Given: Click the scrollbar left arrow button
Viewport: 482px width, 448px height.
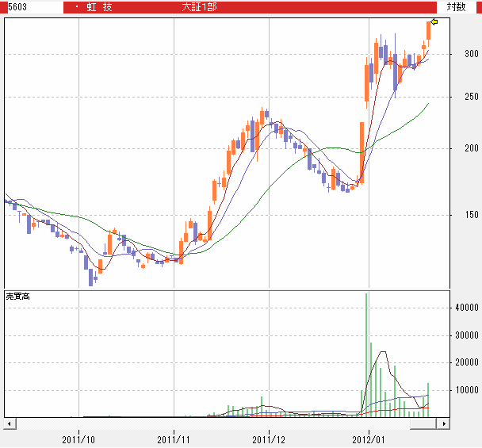Looking at the screenshot, I should point(10,423).
